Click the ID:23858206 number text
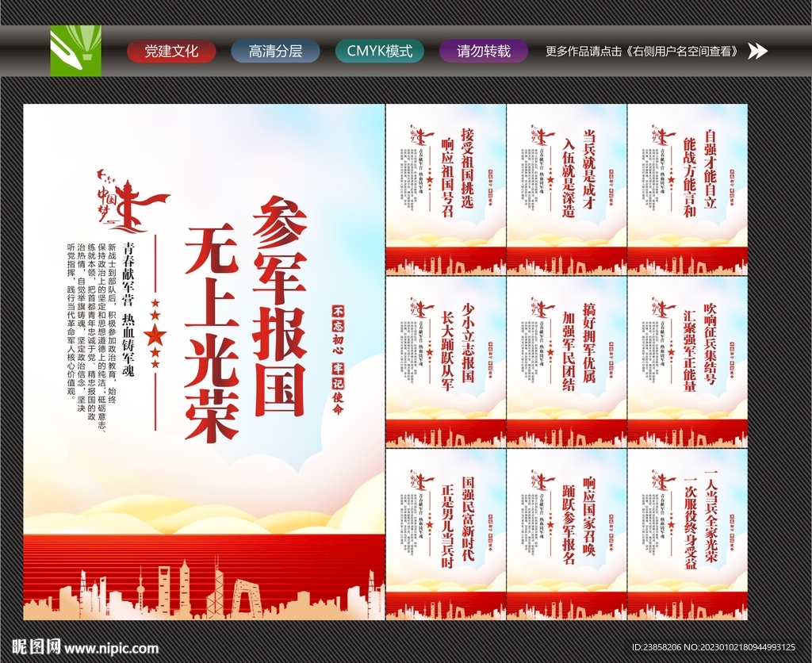The height and width of the screenshot is (663, 812). click(x=657, y=647)
